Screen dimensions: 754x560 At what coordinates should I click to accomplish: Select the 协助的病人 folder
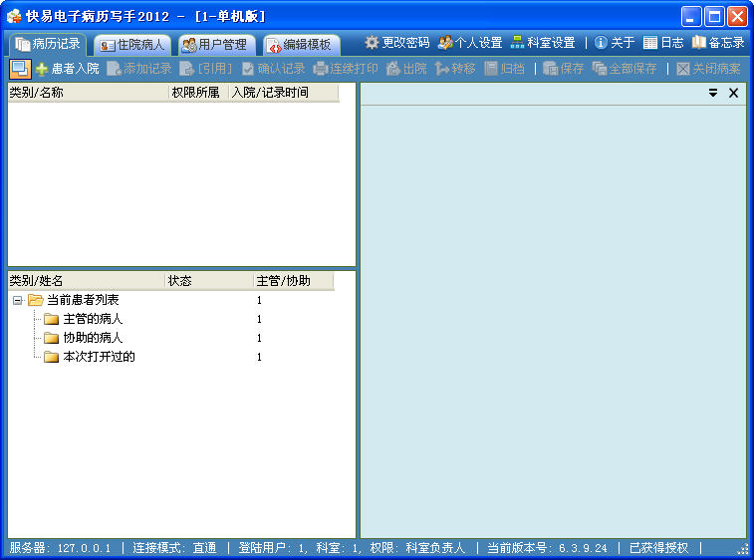[92, 338]
